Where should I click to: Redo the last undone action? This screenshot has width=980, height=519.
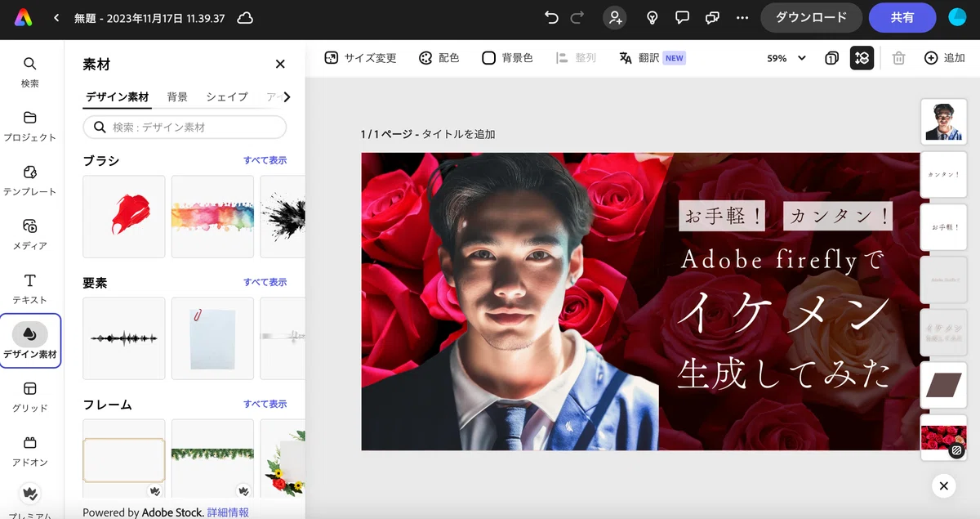coord(577,17)
